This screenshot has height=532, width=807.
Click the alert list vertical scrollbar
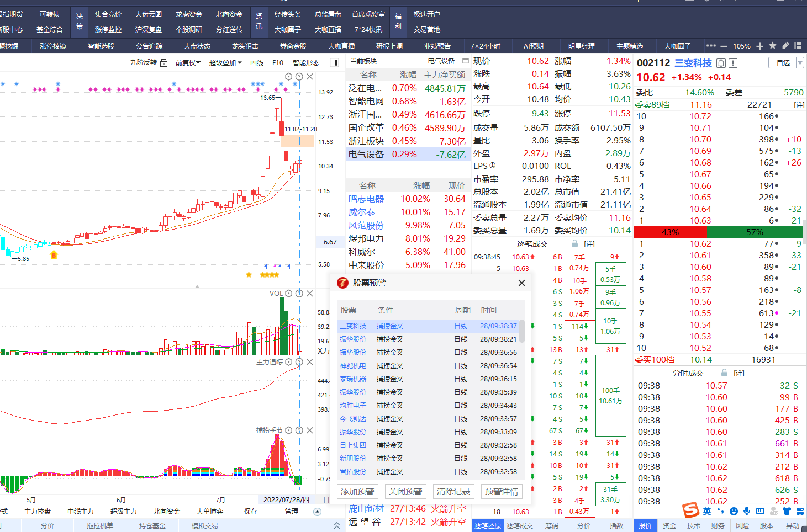click(521, 331)
